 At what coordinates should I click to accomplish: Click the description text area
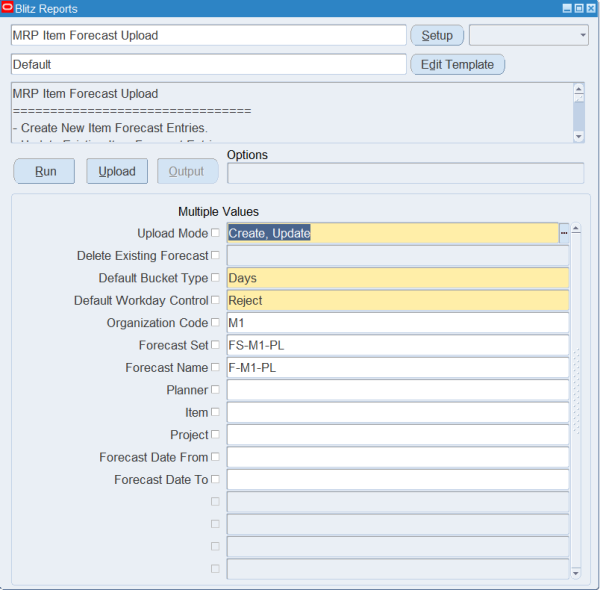292,113
